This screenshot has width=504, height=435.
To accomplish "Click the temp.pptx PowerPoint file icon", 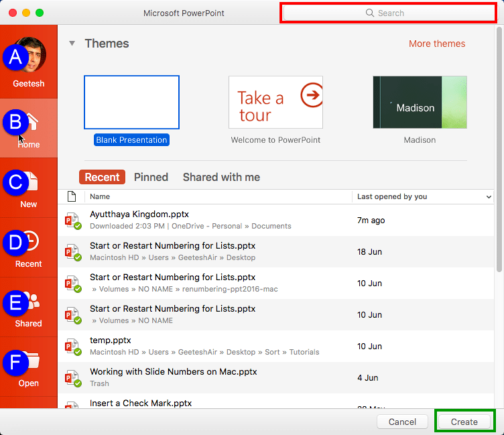I will click(x=72, y=347).
